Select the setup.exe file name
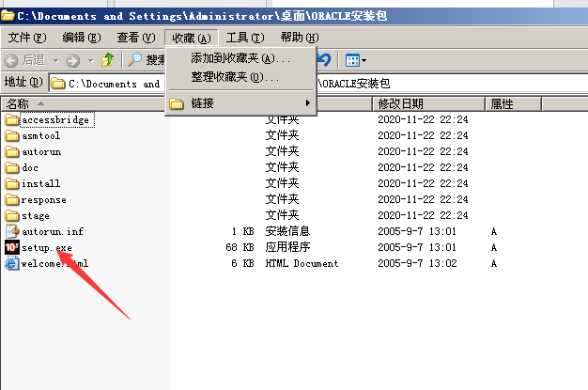 click(47, 248)
